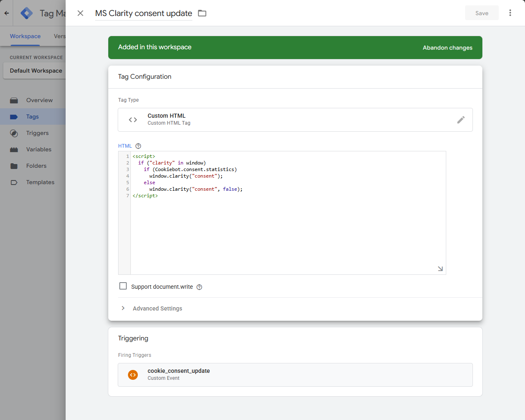Open Overview in the sidebar
This screenshot has height=420, width=525.
coord(39,100)
